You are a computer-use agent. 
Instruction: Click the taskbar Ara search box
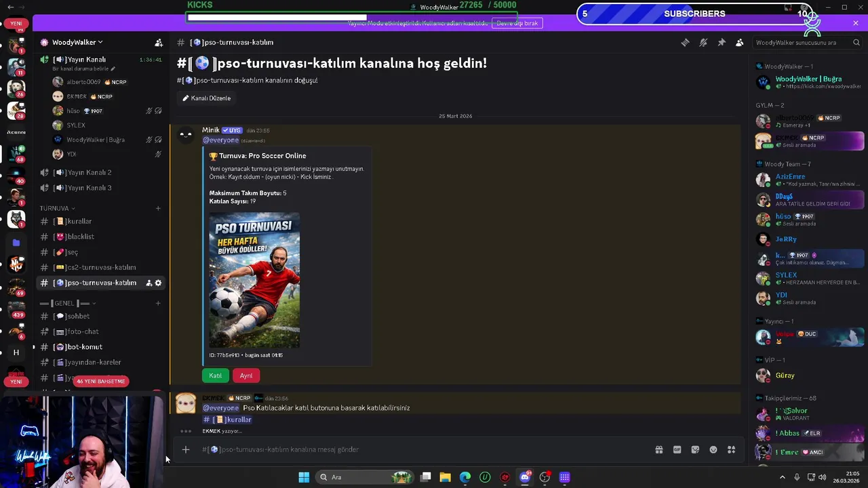click(x=366, y=477)
